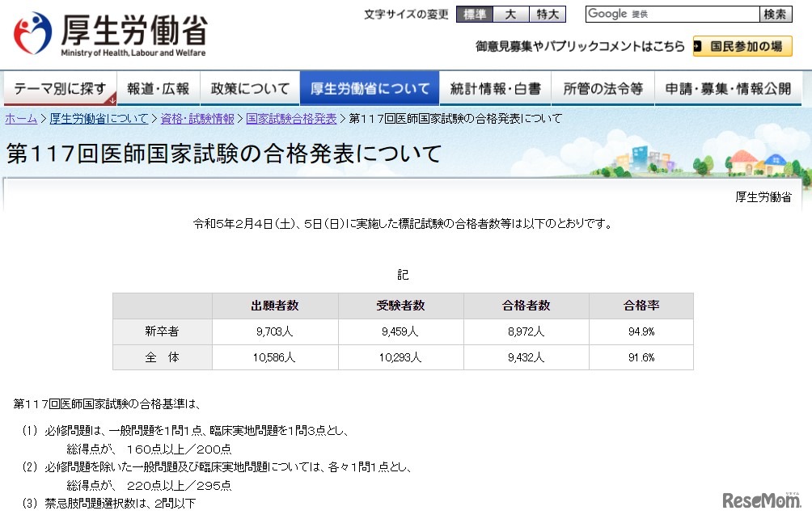Image resolution: width=812 pixels, height=519 pixels.
Task: Open the 政策について navigation section
Action: [251, 88]
